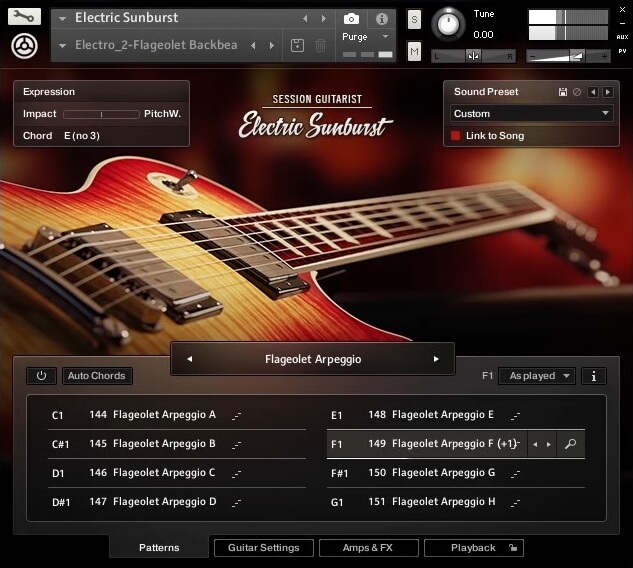Go to next pattern song arrow
633x568 pixels.
click(x=436, y=359)
